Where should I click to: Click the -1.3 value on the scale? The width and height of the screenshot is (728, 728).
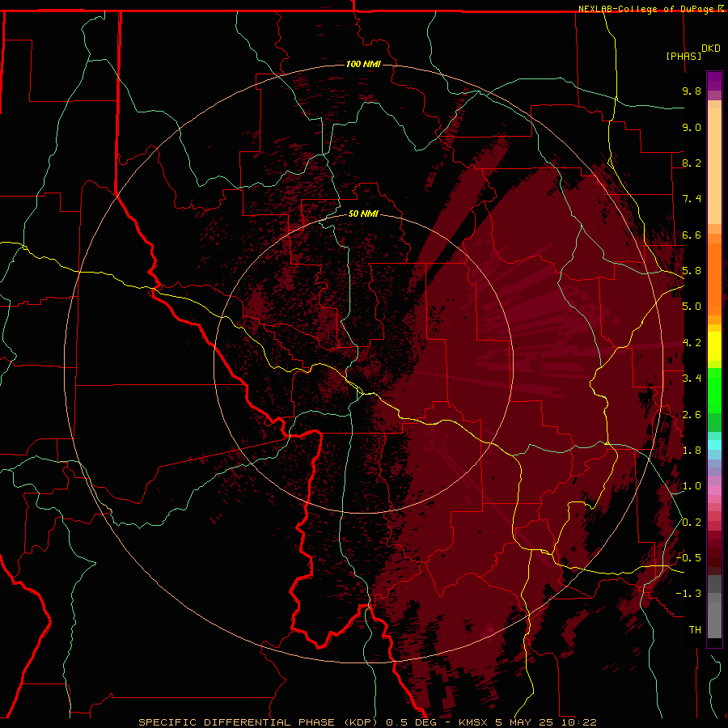coord(688,594)
